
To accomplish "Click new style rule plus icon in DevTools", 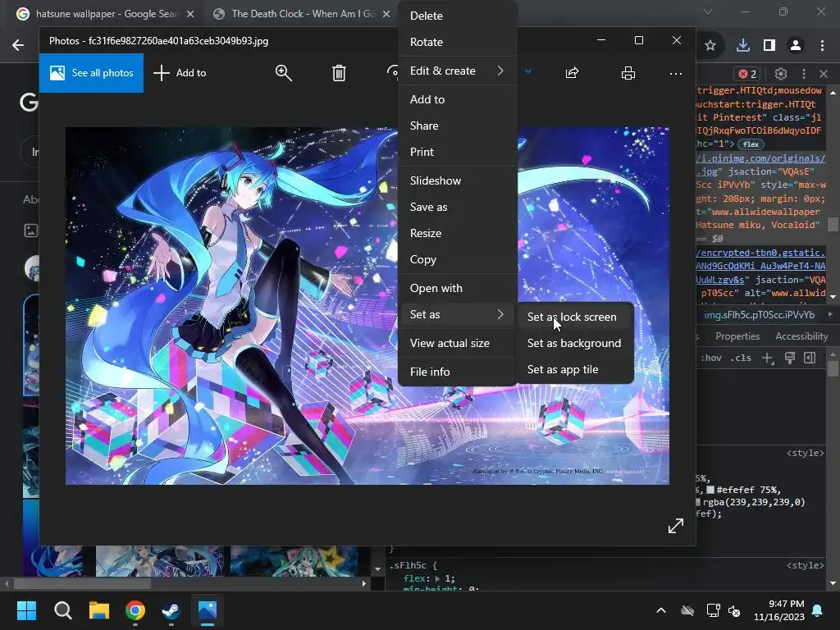I will tap(768, 358).
